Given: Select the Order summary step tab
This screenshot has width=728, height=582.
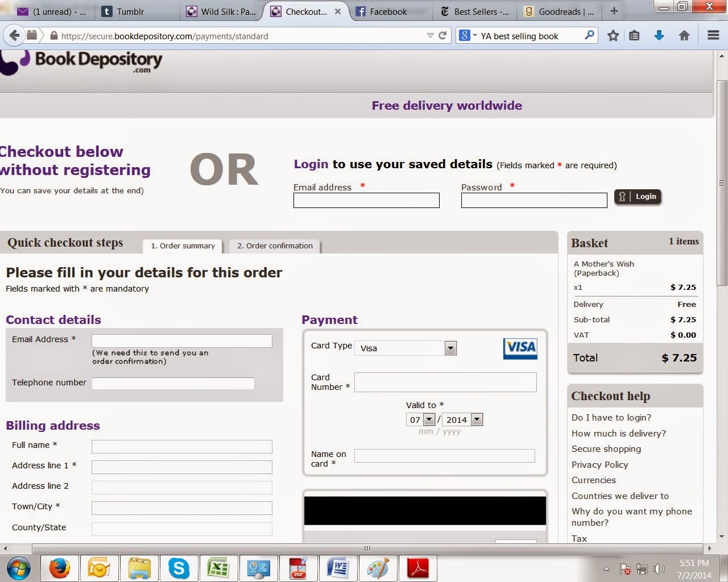Looking at the screenshot, I should coord(183,246).
